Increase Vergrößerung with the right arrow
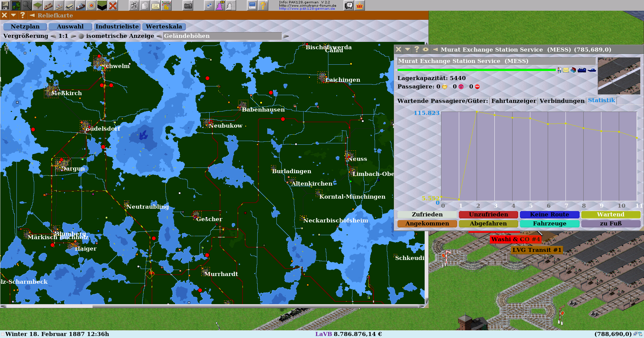Image resolution: width=644 pixels, height=338 pixels. (x=73, y=36)
